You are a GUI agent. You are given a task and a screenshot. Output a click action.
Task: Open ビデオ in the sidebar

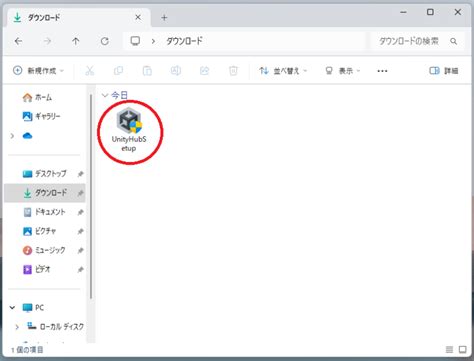[37, 269]
